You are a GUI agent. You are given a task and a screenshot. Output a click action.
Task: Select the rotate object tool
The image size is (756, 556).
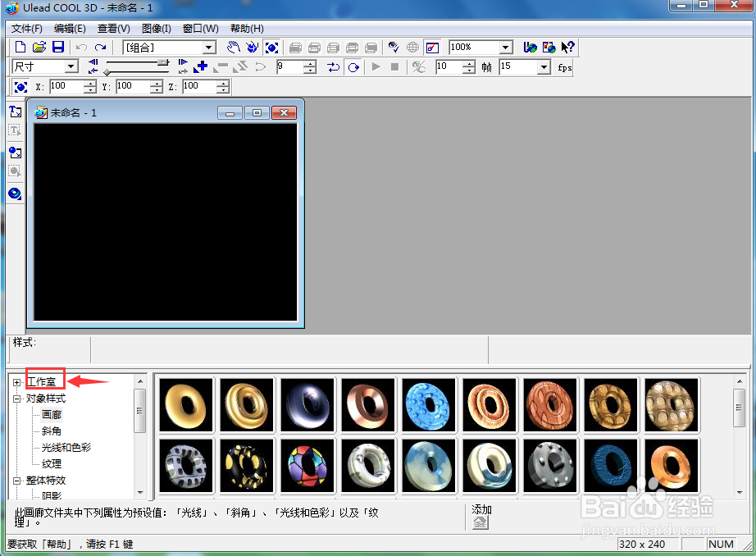click(253, 48)
